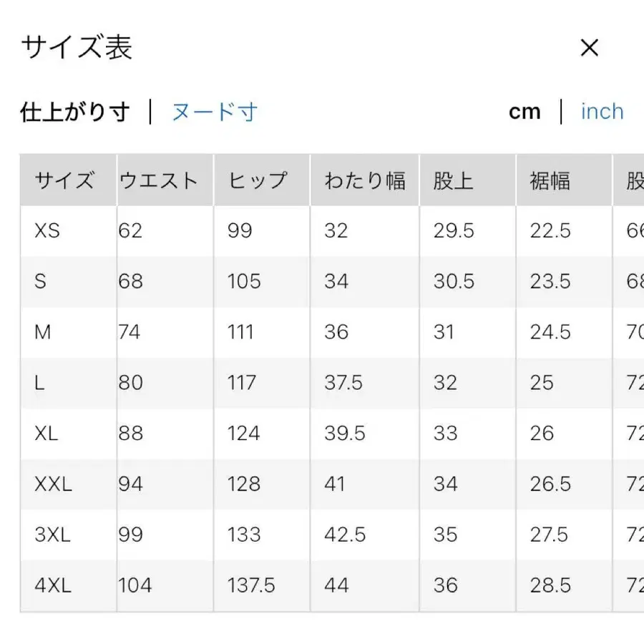Image resolution: width=644 pixels, height=644 pixels.
Task: Click the M size row label
Action: click(42, 332)
